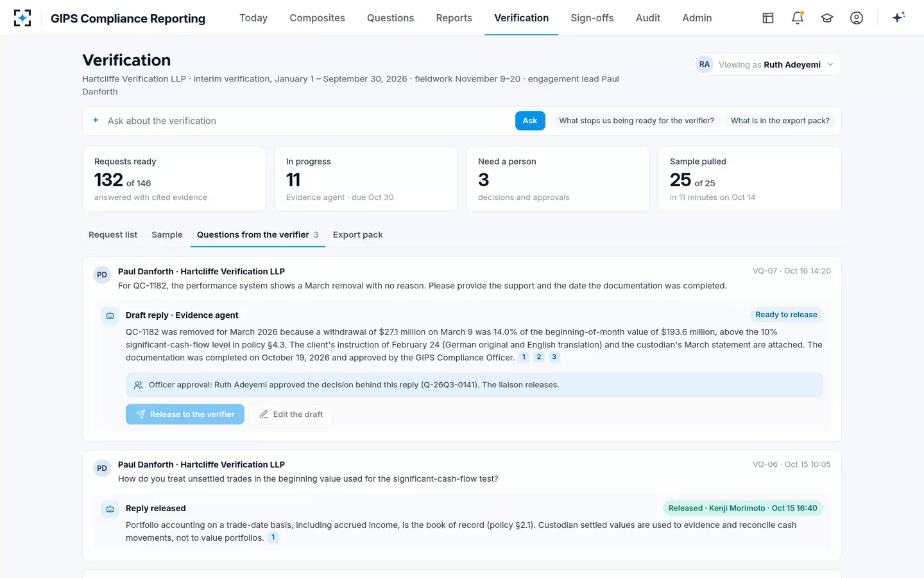Open the sparkle assistant icon in header
Screen dimensions: 924x578
click(898, 17)
